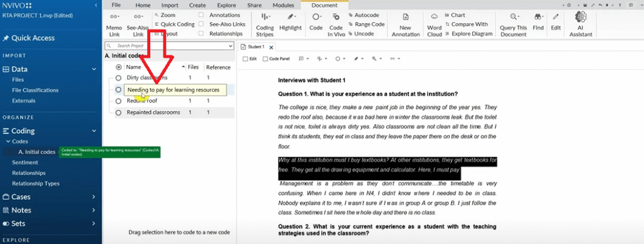The width and height of the screenshot is (644, 244).
Task: Open the Memo Link tool
Action: [x=114, y=25]
